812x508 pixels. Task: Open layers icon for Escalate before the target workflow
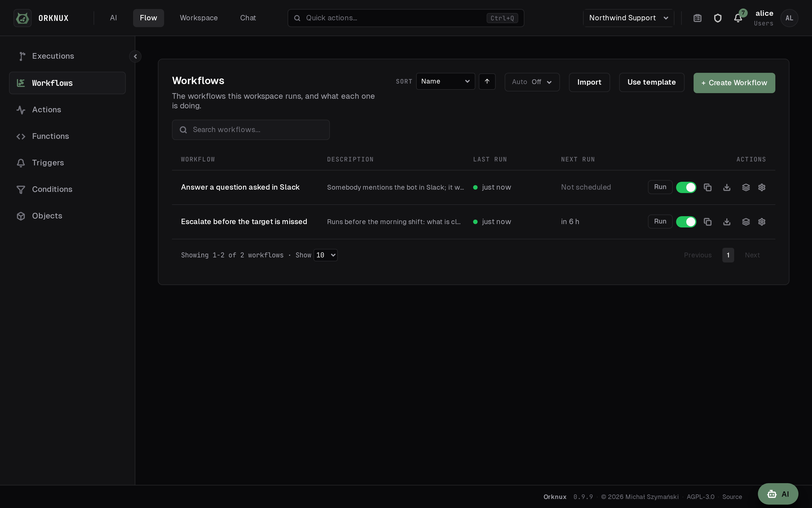click(x=746, y=222)
